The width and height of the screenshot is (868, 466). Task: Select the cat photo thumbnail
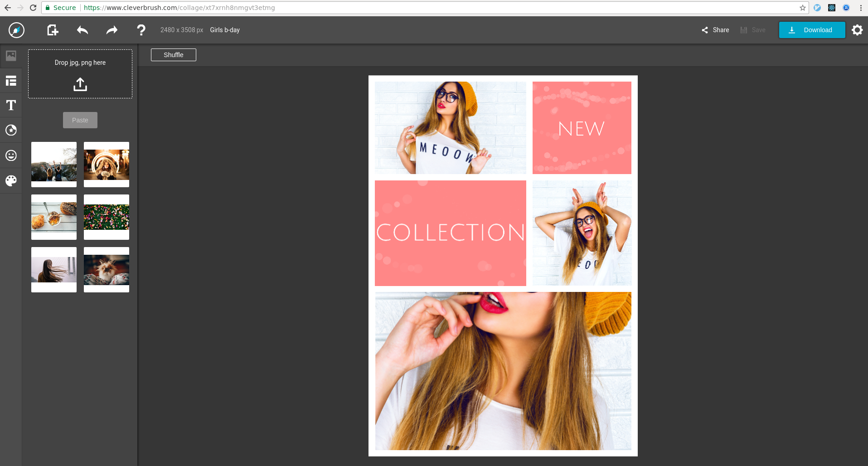107,270
